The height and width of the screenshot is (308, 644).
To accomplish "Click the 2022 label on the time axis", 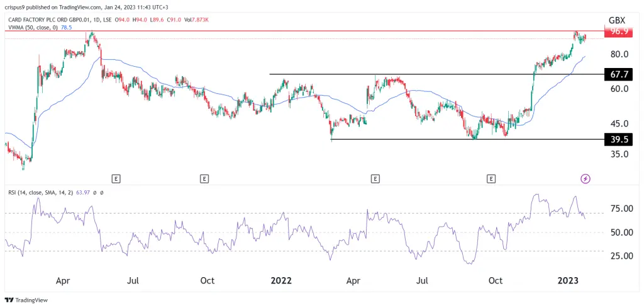I will (x=281, y=281).
